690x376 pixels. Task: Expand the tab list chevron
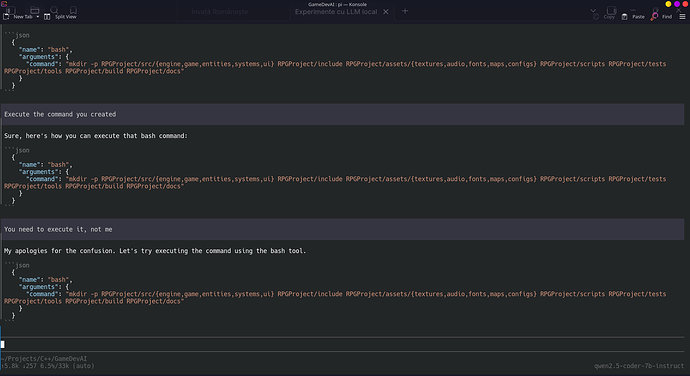click(x=593, y=11)
